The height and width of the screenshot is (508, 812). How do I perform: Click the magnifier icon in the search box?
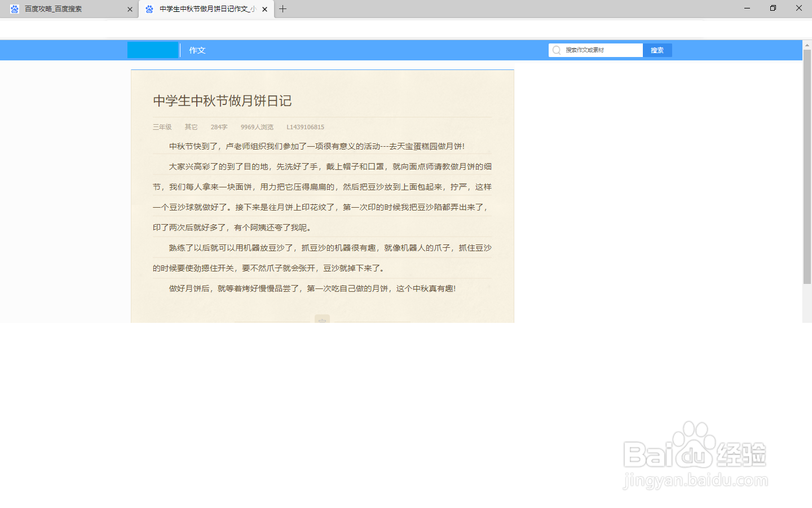[556, 50]
